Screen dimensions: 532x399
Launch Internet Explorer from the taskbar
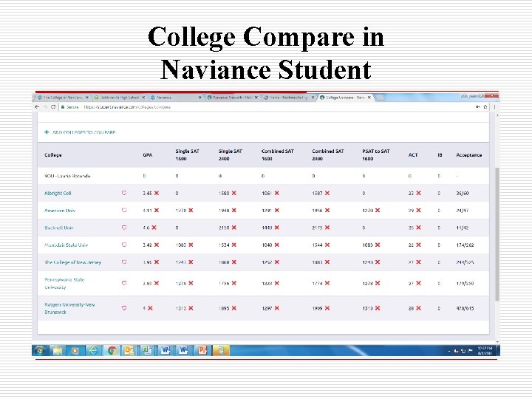pyautogui.click(x=93, y=350)
